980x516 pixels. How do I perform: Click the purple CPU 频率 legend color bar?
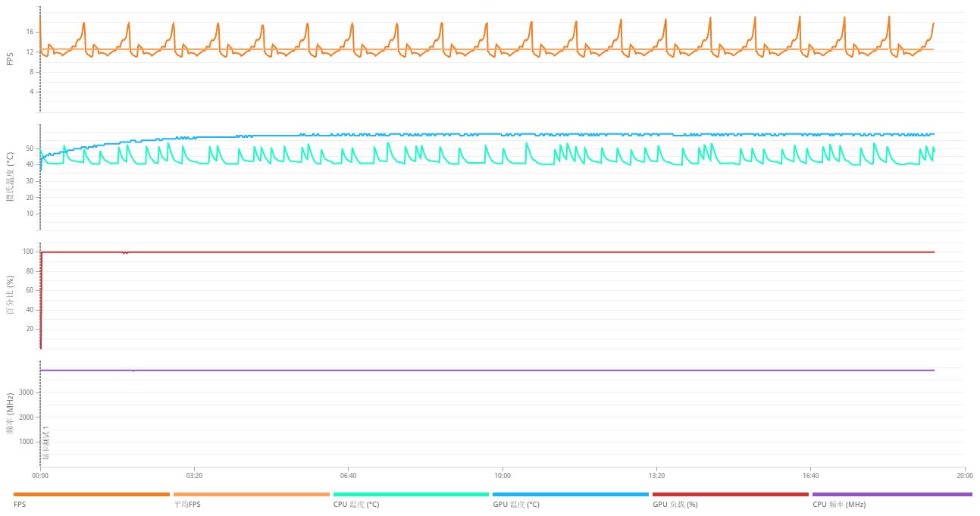891,495
